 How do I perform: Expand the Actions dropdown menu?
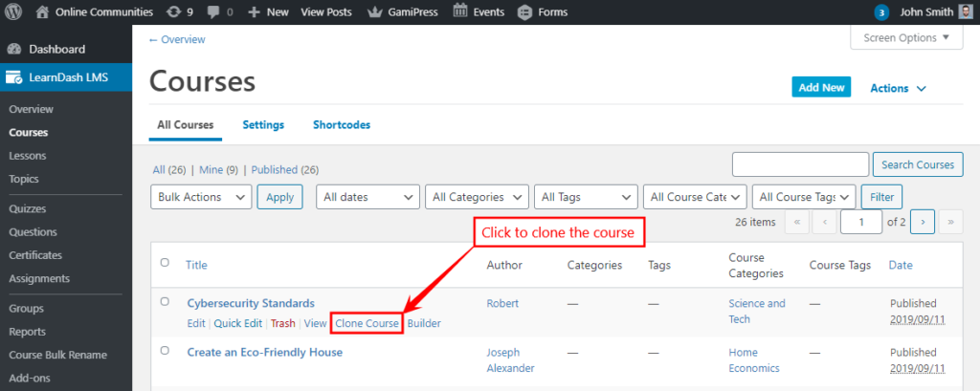pyautogui.click(x=898, y=88)
